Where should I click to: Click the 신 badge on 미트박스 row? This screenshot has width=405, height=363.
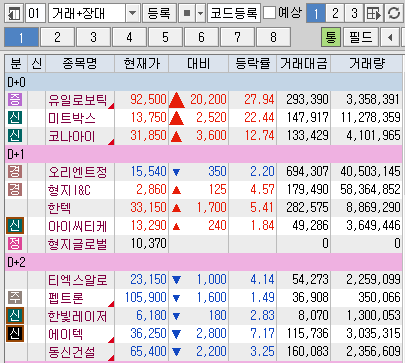pos(15,118)
